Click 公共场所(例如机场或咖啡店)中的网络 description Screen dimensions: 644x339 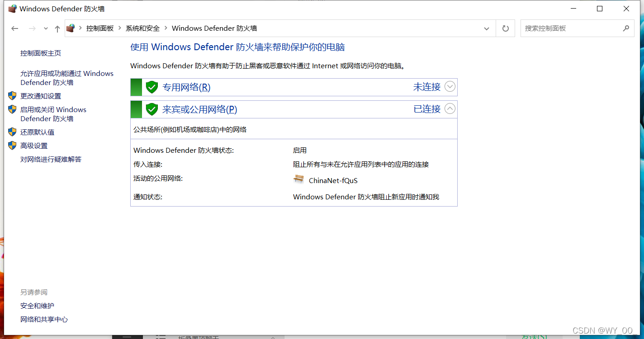[190, 129]
